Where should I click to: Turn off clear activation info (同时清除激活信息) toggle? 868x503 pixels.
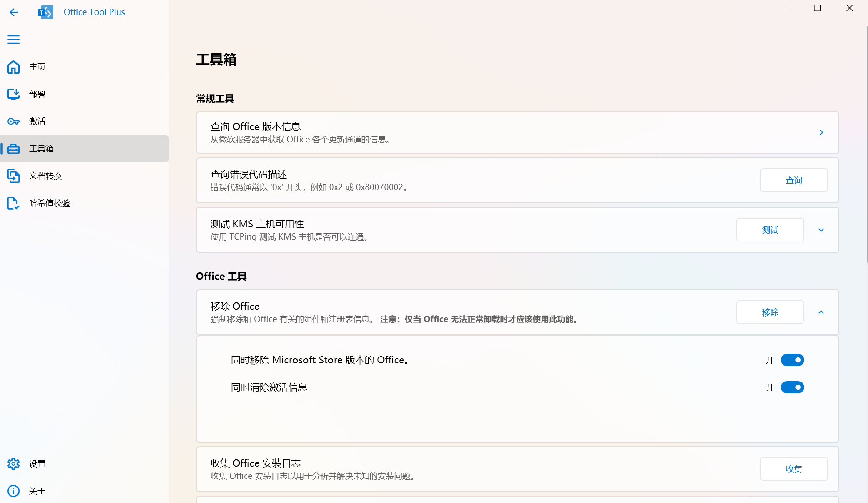(x=792, y=387)
